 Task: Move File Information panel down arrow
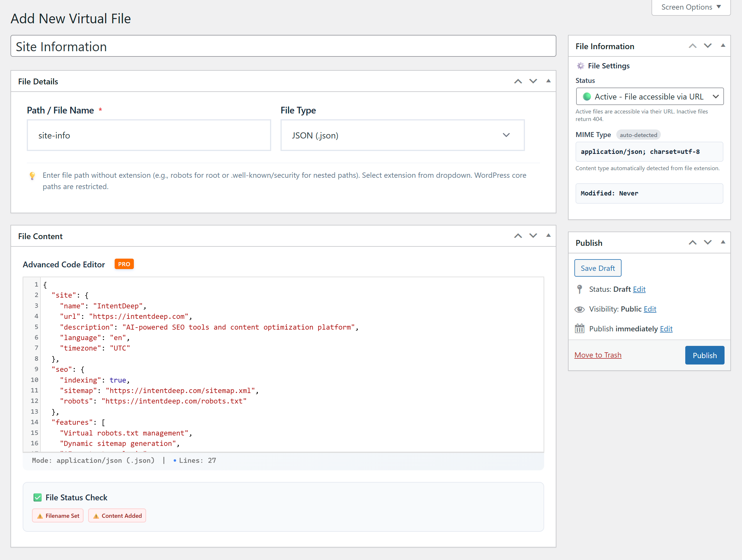tap(707, 46)
